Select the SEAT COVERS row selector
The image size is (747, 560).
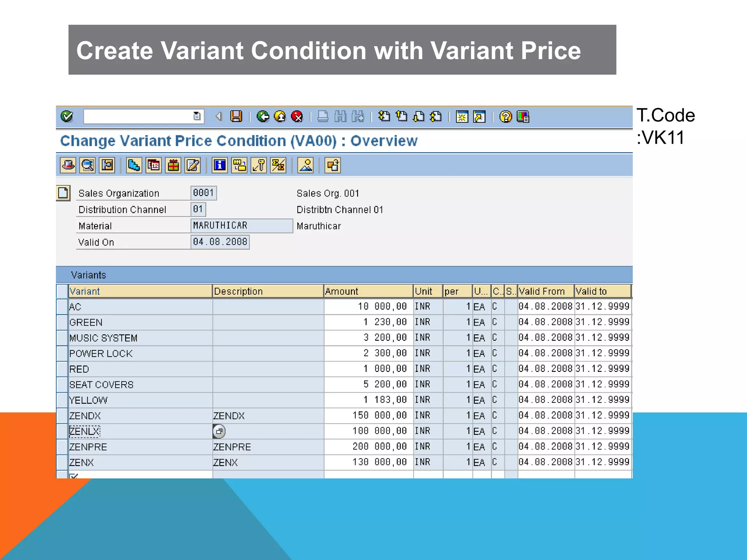62,385
